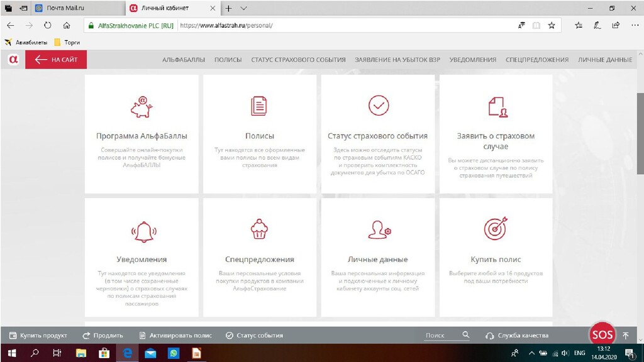Click the person-with-gear personal data icon

click(379, 230)
